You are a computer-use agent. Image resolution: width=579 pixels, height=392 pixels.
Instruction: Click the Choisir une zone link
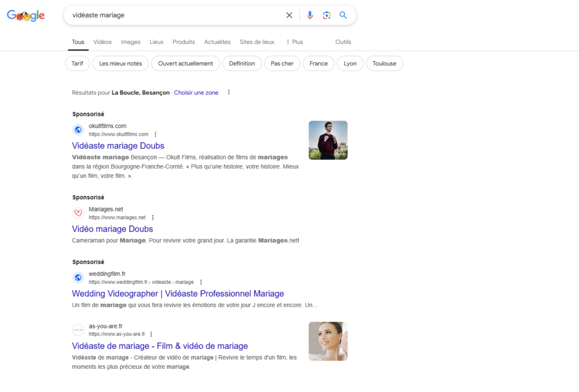click(x=196, y=93)
